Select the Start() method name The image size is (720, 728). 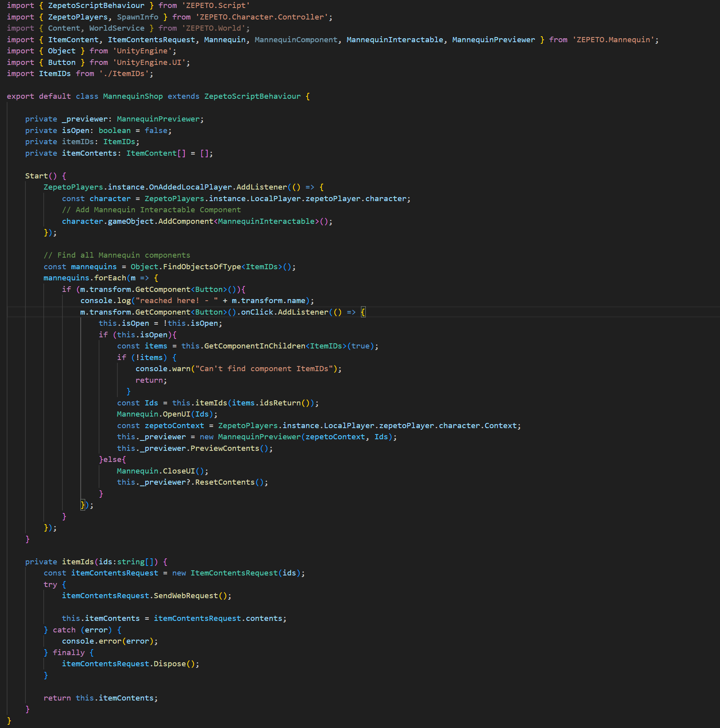tap(39, 175)
